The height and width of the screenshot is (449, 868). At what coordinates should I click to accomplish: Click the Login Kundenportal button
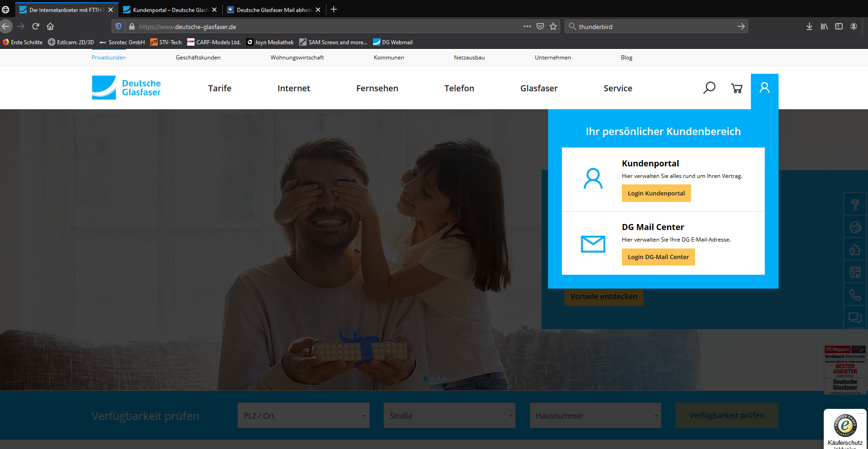(656, 193)
